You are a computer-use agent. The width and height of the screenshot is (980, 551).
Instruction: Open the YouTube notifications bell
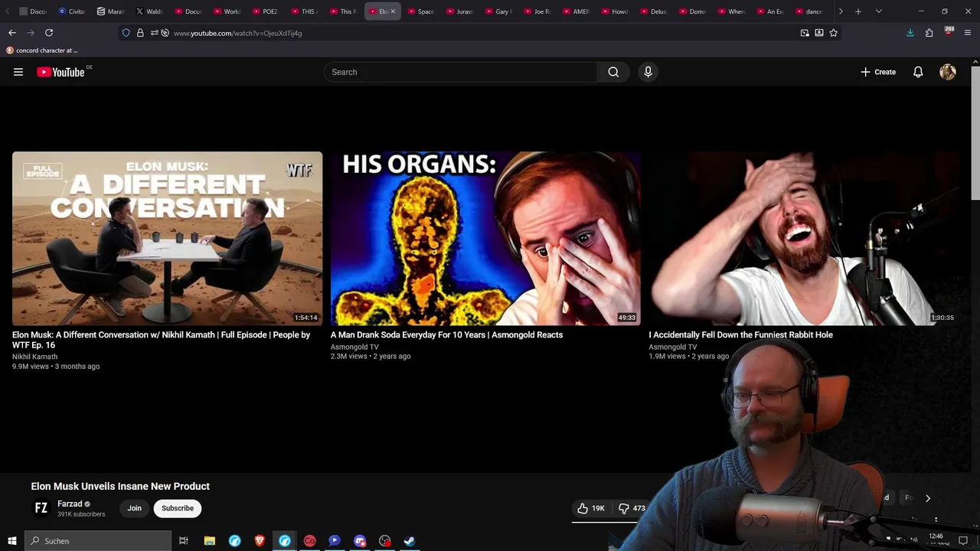(918, 72)
